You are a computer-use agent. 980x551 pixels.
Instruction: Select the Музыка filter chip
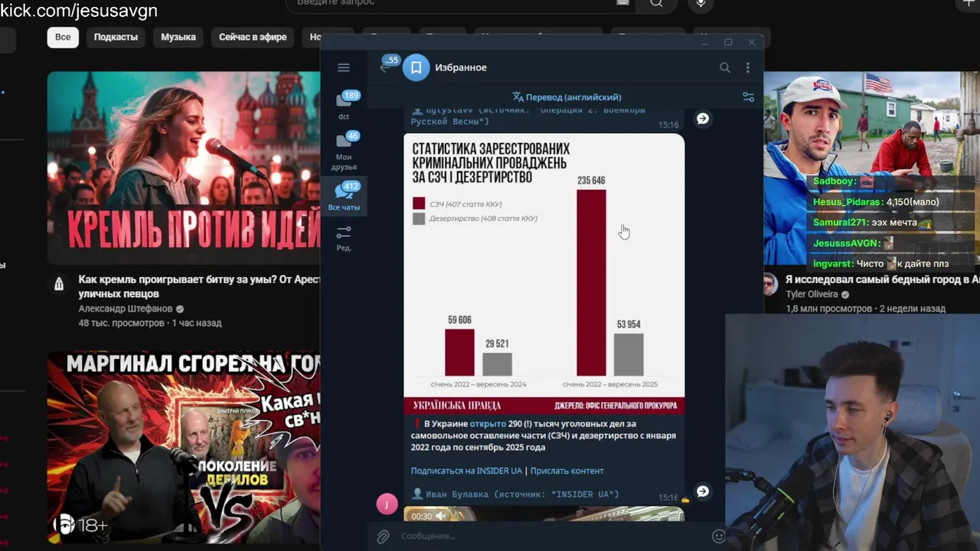point(178,37)
